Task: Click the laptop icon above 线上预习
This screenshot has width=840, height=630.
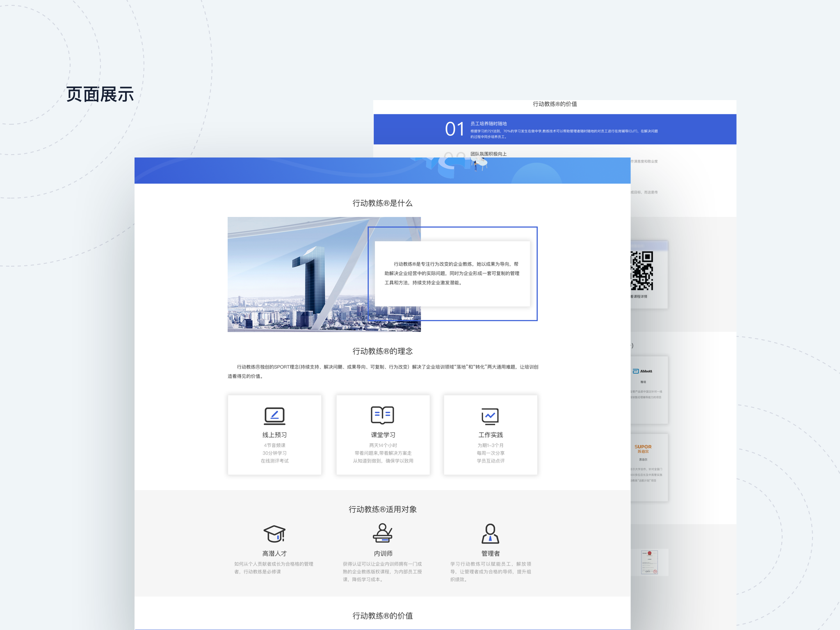Action: click(274, 416)
